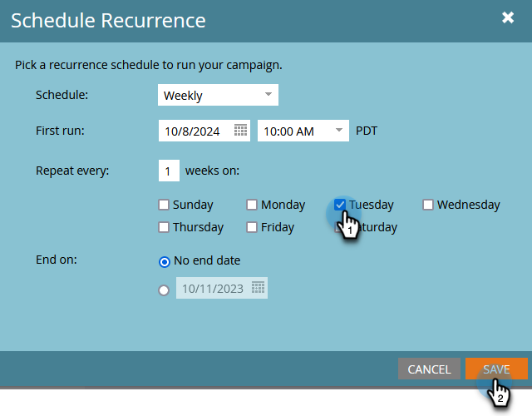Viewport: 532px width, 416px height.
Task: Open the disabled end date calendar icon
Action: [258, 288]
